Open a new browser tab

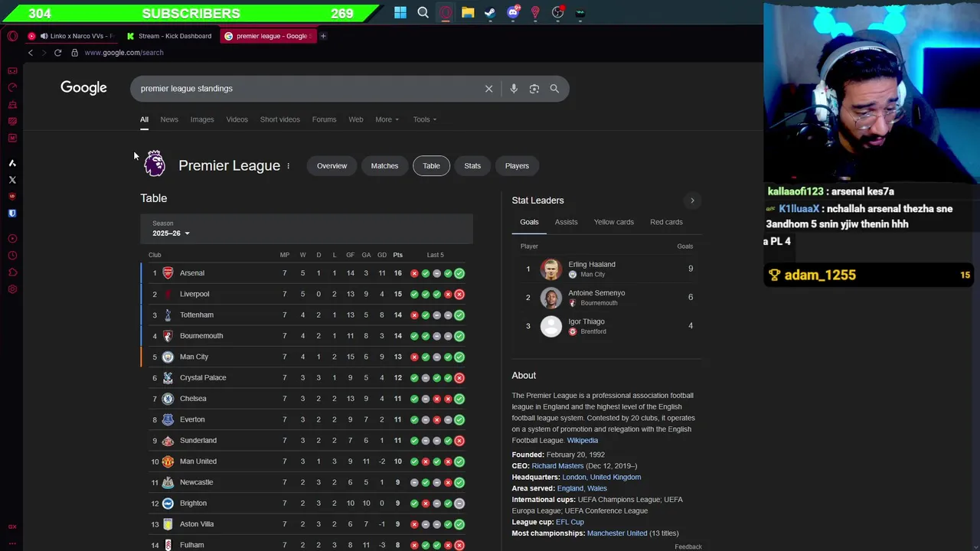coord(323,36)
